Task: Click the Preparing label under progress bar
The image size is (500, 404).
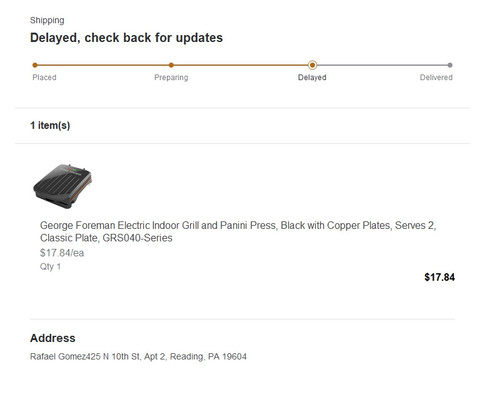Action: coord(171,77)
